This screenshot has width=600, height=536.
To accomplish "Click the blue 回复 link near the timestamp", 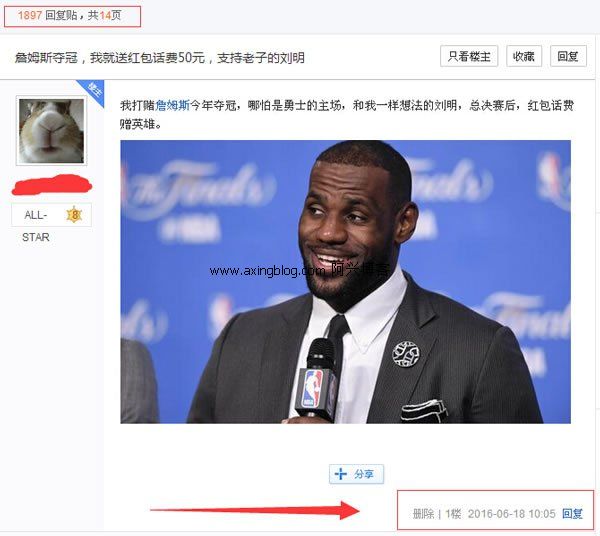I will pos(572,514).
